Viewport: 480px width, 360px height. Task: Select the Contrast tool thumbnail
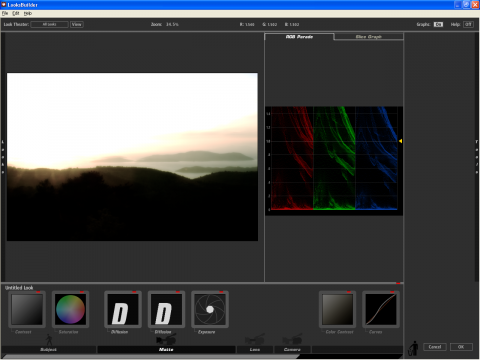pos(27,309)
